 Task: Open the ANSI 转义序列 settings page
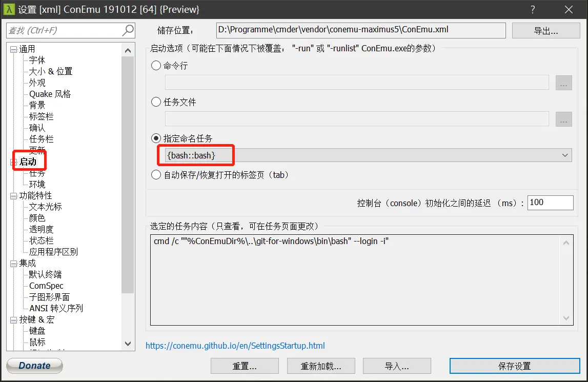tap(56, 308)
